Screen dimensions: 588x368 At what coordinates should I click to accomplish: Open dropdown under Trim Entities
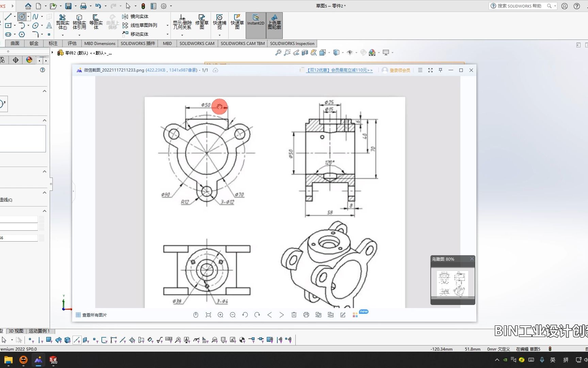coord(63,35)
